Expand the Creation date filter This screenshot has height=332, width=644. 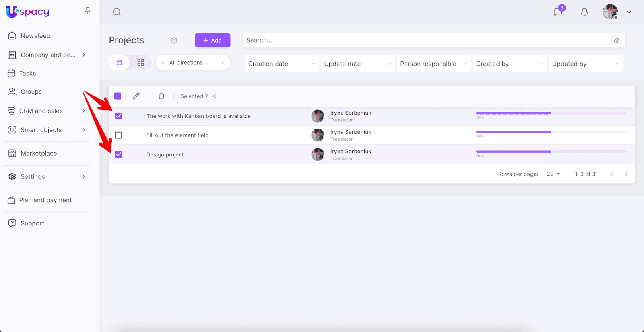(282, 64)
